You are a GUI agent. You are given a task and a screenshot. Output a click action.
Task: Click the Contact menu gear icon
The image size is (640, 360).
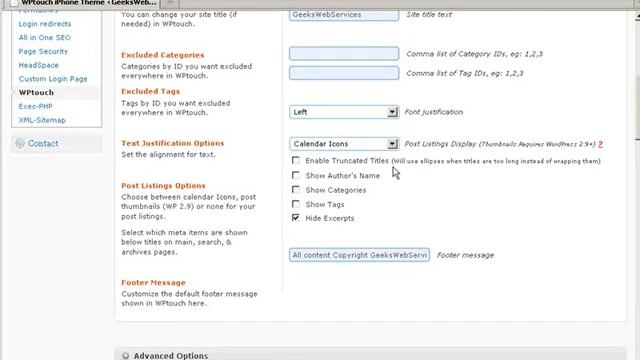click(20, 143)
